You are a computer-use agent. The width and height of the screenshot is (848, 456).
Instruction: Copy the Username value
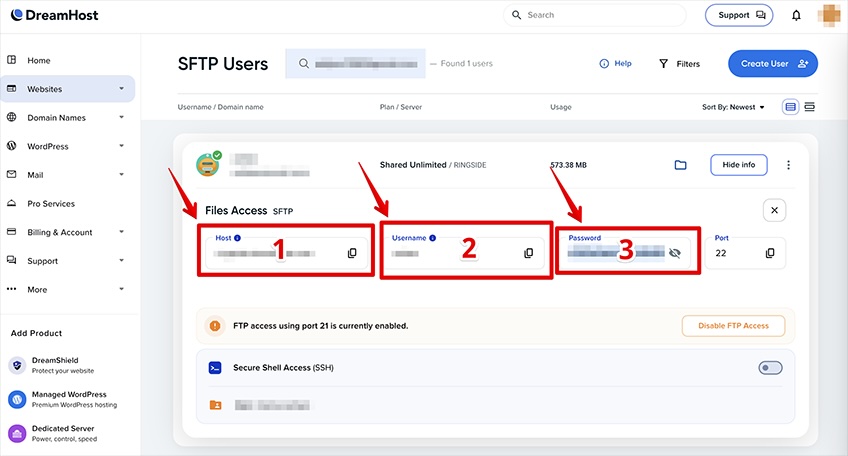pos(528,253)
